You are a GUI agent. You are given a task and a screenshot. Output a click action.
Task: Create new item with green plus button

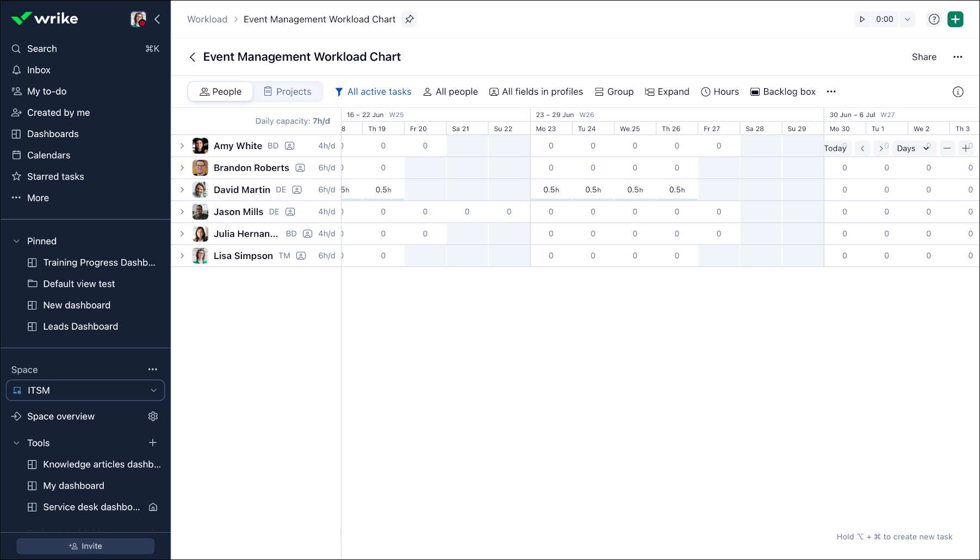(x=956, y=19)
